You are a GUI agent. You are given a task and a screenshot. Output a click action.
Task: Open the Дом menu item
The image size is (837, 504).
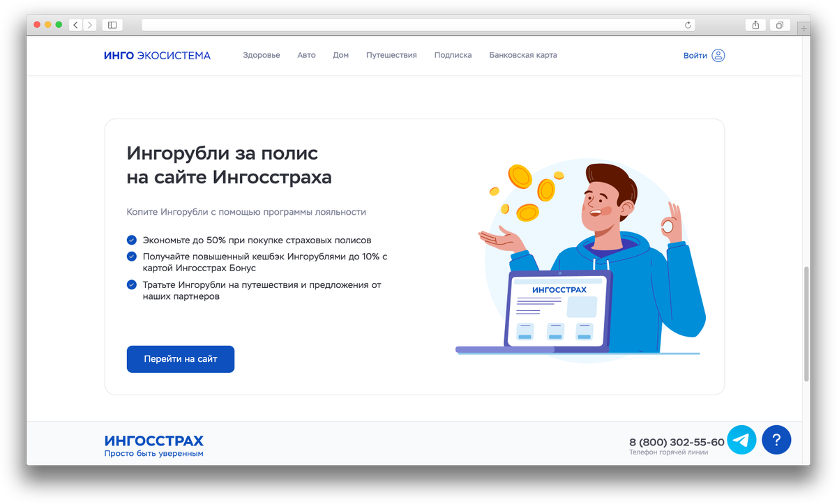[340, 55]
